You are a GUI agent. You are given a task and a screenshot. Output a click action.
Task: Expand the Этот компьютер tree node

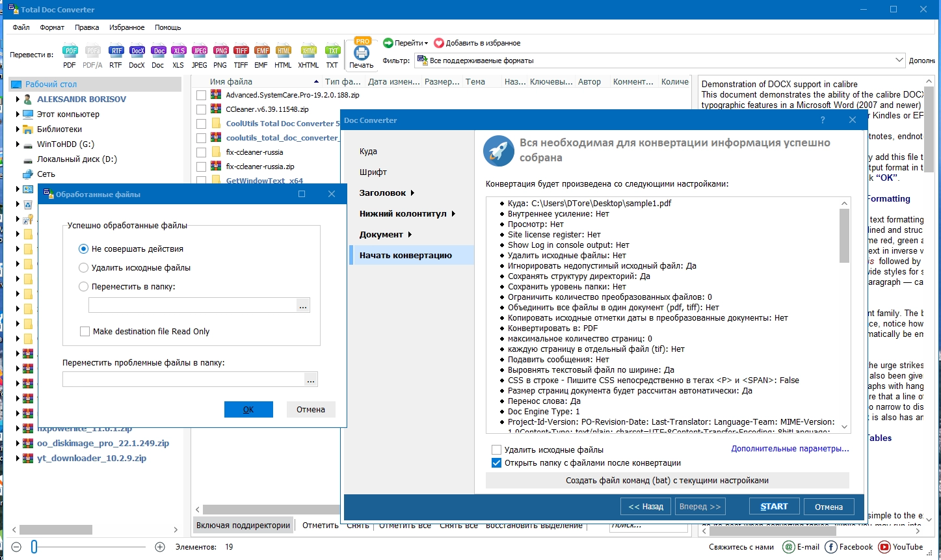pyautogui.click(x=18, y=114)
